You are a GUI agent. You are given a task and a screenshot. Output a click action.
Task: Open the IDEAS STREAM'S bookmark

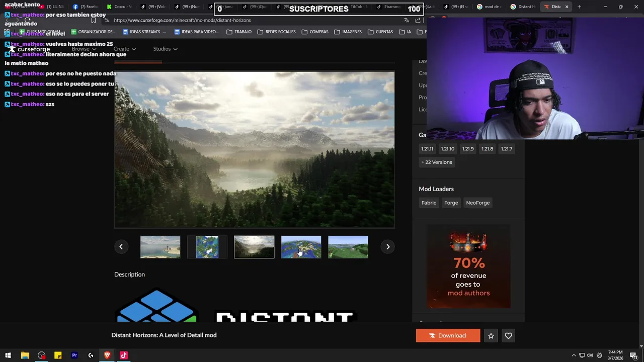tap(145, 32)
